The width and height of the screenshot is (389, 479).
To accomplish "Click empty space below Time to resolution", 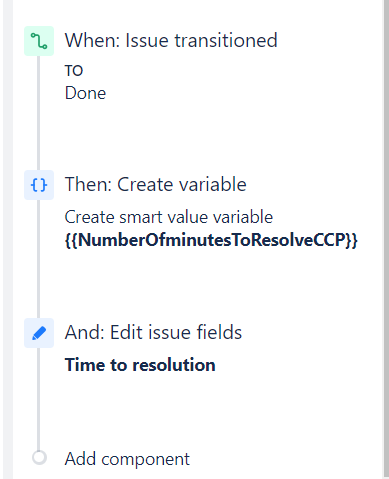I will (x=200, y=407).
